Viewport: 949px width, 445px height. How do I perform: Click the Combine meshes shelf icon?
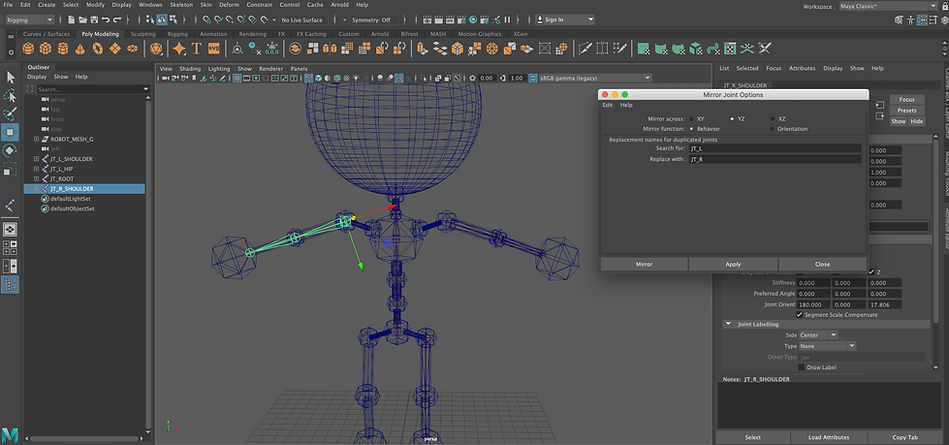click(295, 48)
